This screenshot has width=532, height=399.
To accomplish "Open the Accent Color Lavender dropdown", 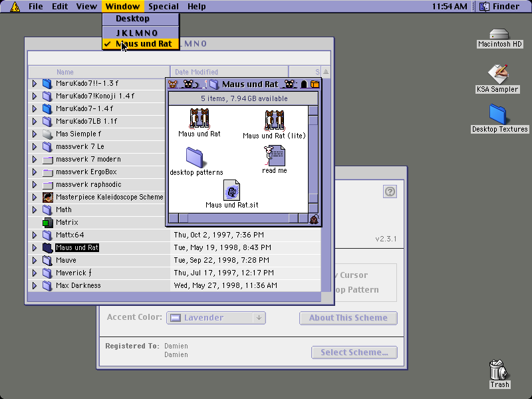I will [x=216, y=318].
